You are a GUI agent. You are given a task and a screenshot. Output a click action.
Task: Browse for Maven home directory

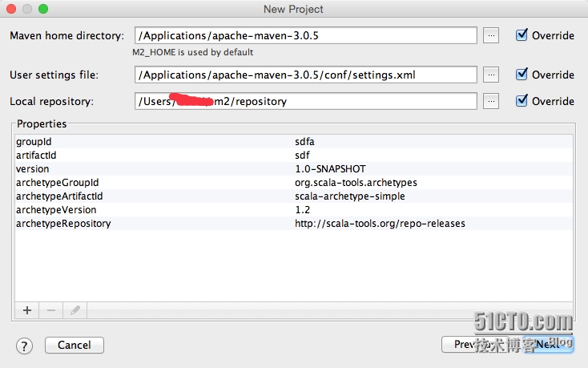tap(491, 35)
